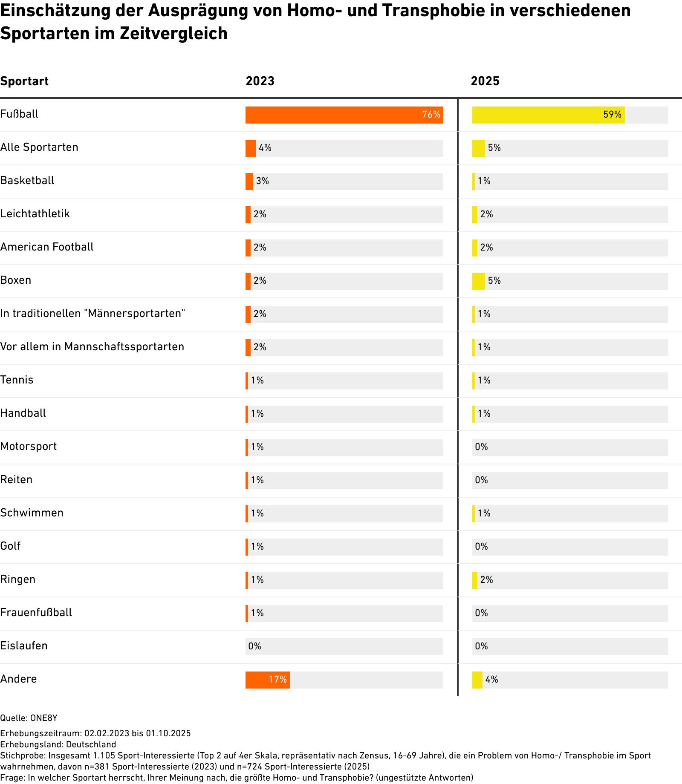Click the Alle Sportarten row label
Screen dimensions: 682x784
coord(39,147)
